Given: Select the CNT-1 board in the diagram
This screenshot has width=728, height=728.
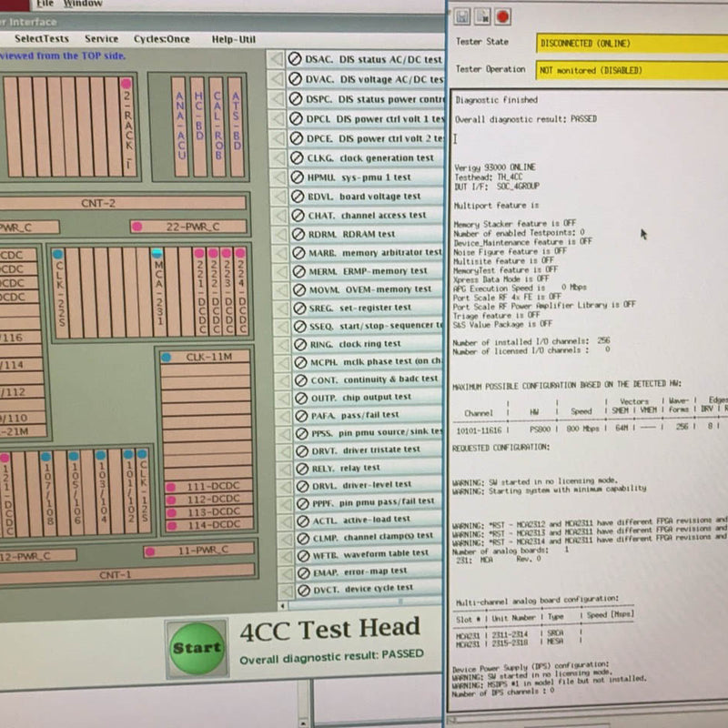Looking at the screenshot, I should click(x=127, y=574).
